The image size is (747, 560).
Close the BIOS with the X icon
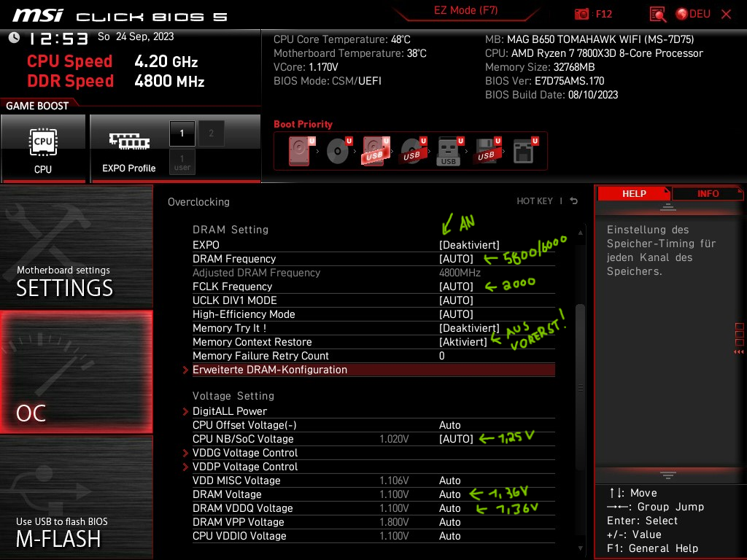726,15
